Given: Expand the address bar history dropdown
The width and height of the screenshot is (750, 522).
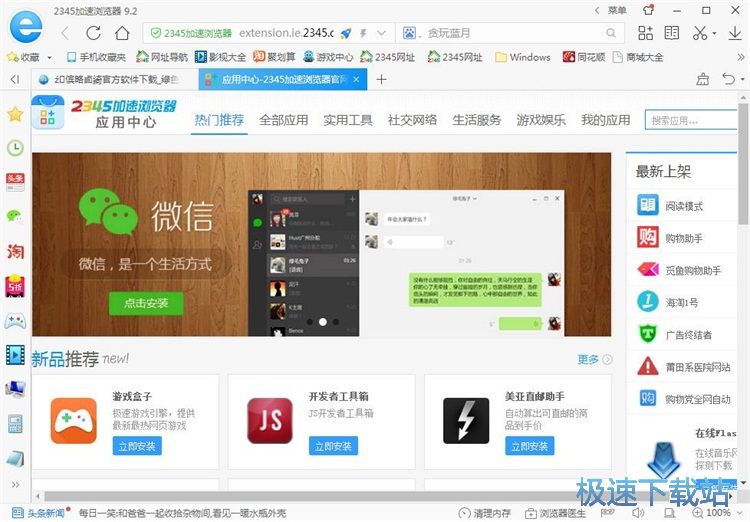Looking at the screenshot, I should click(382, 33).
